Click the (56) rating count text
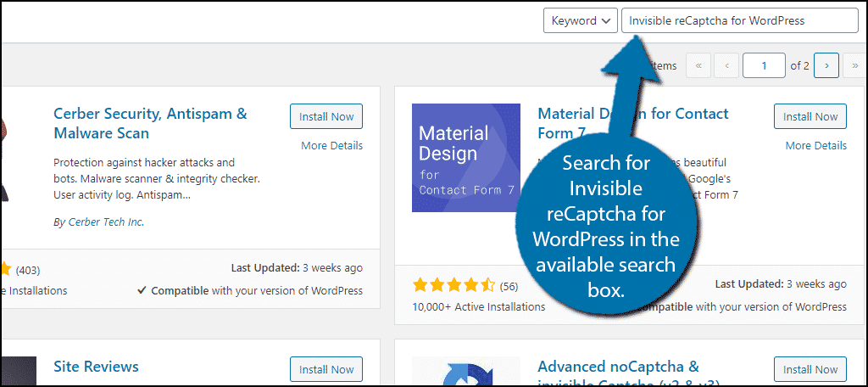Image resolution: width=868 pixels, height=387 pixels. pos(509,286)
